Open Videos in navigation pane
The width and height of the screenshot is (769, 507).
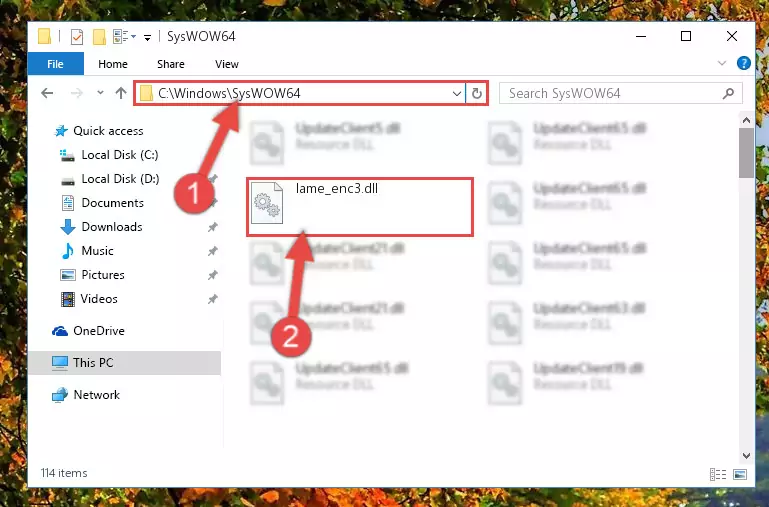click(x=99, y=299)
